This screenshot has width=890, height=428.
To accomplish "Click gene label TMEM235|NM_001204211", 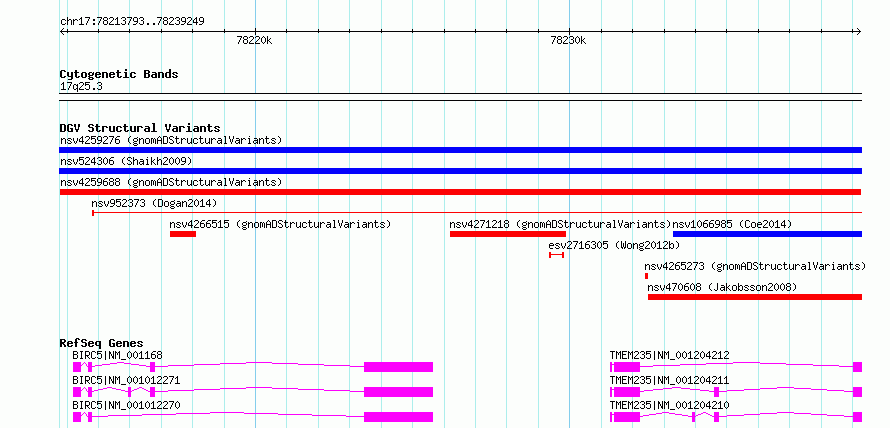I will 670,380.
